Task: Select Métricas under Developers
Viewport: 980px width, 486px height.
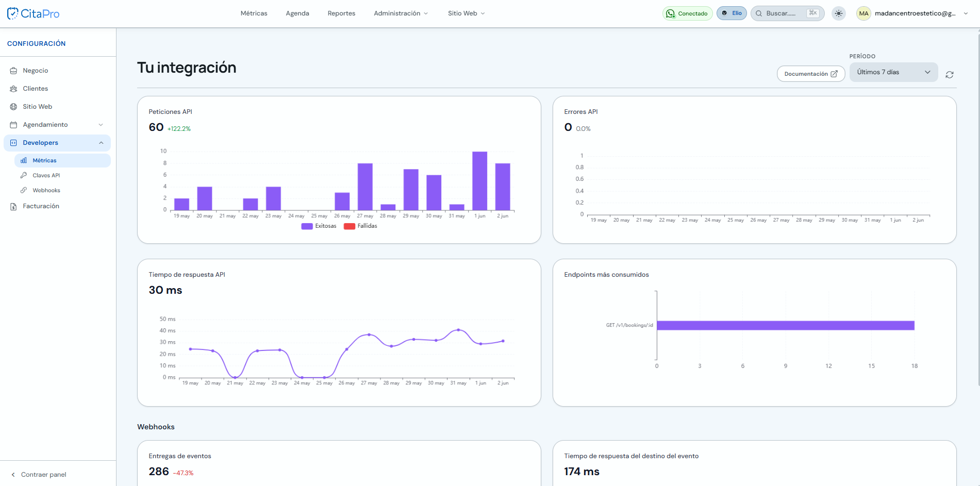Action: pos(62,160)
